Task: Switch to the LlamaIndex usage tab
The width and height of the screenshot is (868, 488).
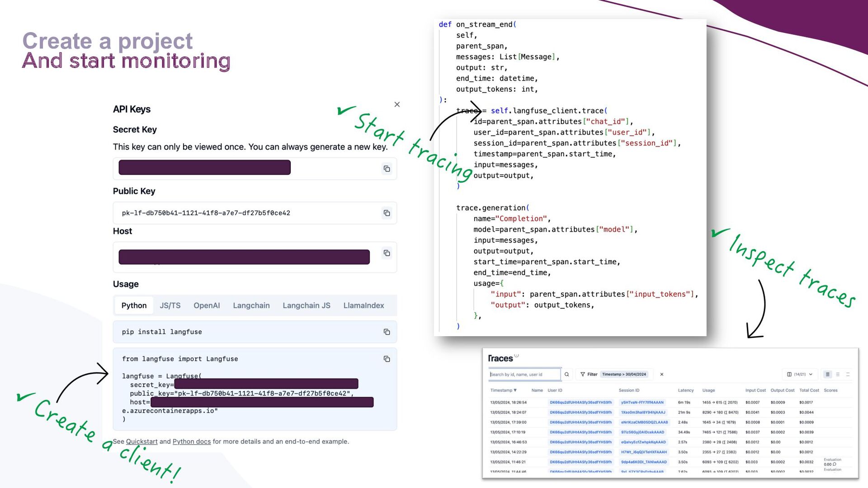Action: pos(363,305)
